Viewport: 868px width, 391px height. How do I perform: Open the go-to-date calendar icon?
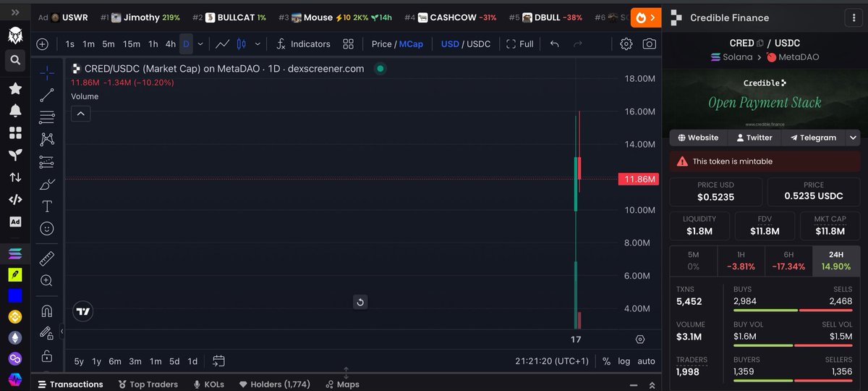tap(219, 361)
